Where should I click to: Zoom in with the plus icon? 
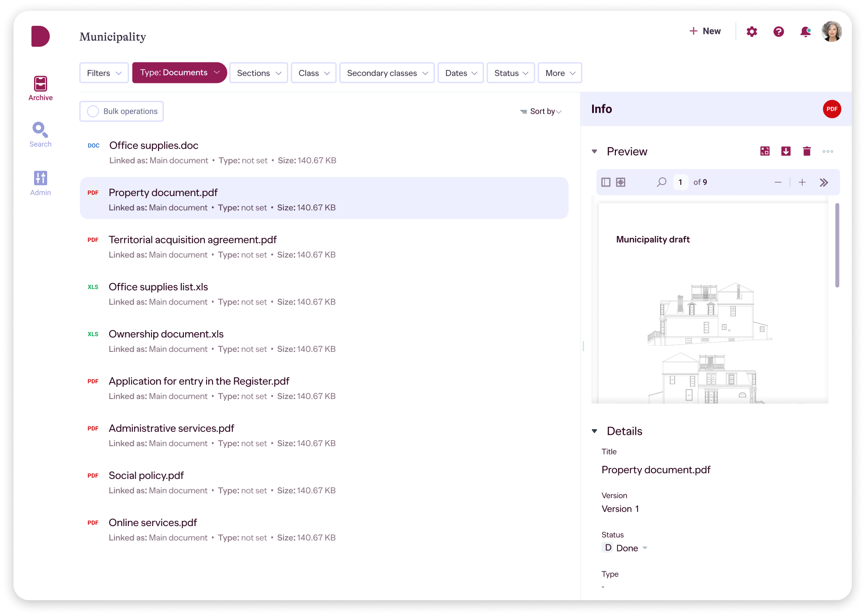pyautogui.click(x=802, y=182)
